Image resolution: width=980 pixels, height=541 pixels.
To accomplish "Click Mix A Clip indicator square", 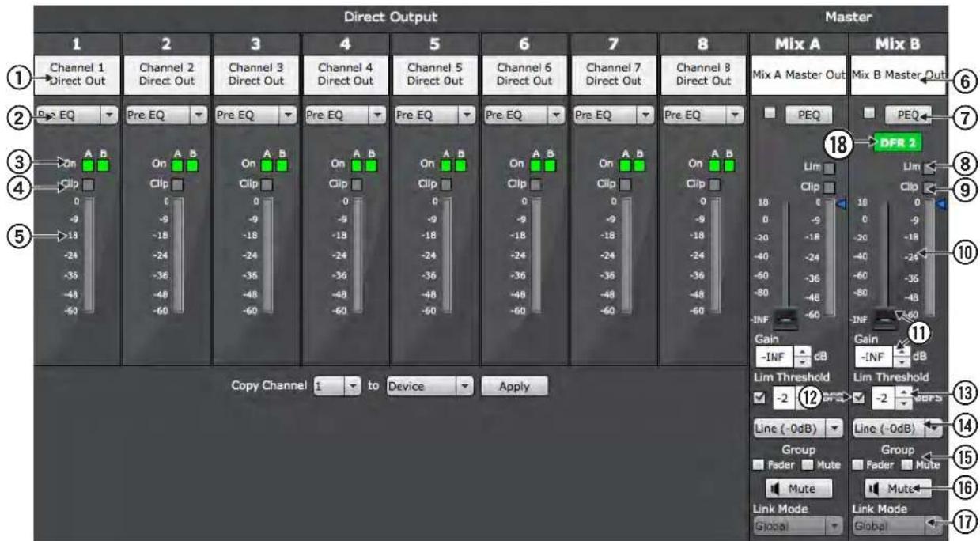I will click(830, 187).
